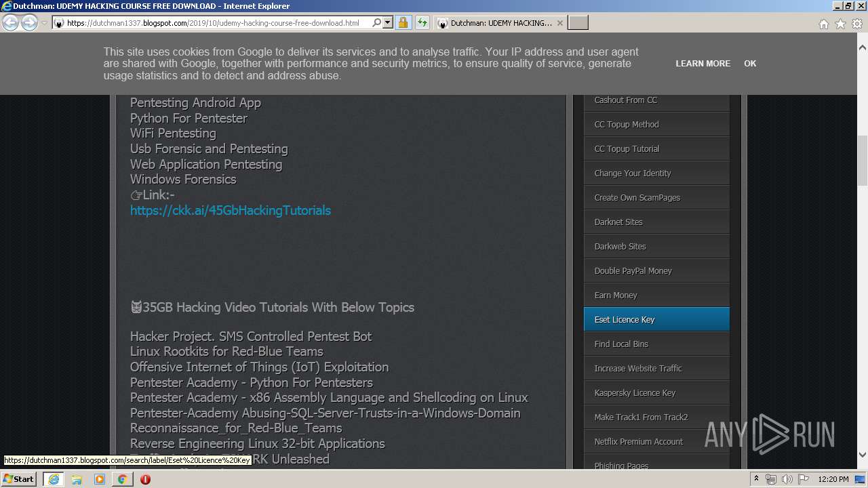Open Windows Media Player taskbar icon
Image resolution: width=868 pixels, height=488 pixels.
click(100, 479)
